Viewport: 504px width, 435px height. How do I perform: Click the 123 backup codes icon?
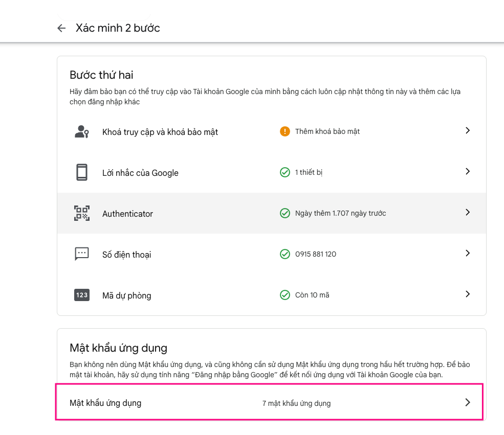click(x=82, y=295)
